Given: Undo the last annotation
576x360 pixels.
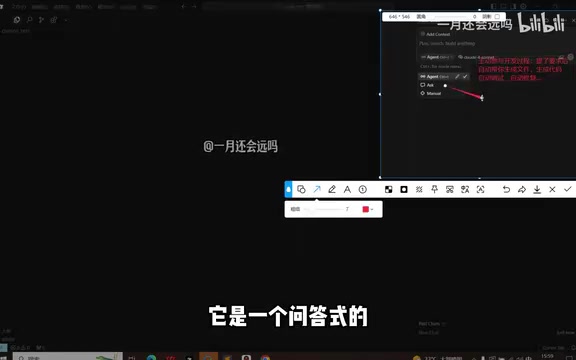Looking at the screenshot, I should 506,189.
